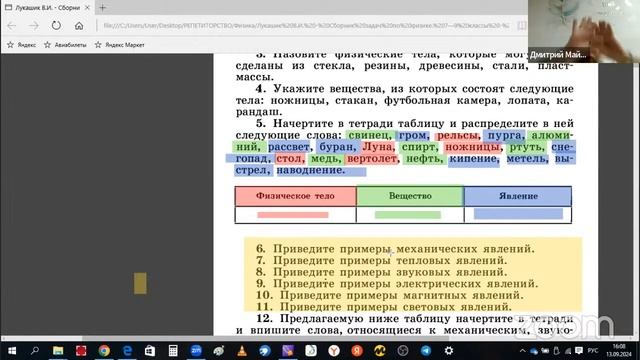Click the blue bar under Явление

(x=518, y=214)
